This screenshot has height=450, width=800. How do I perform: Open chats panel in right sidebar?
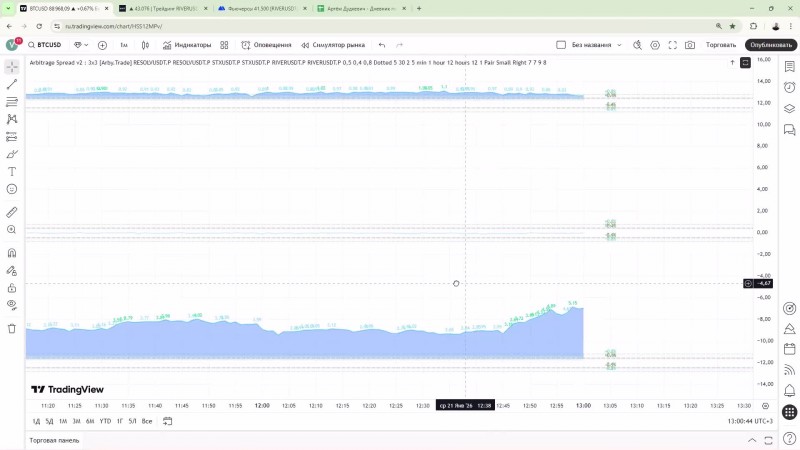(789, 130)
